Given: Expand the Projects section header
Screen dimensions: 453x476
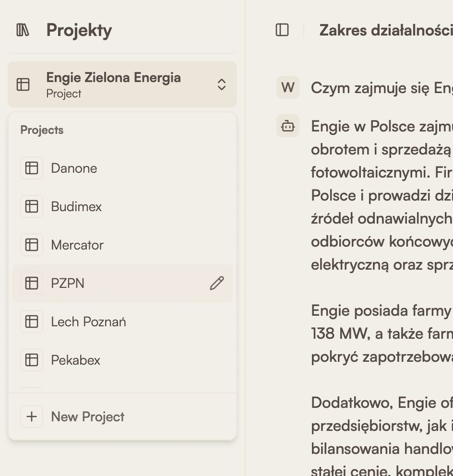Looking at the screenshot, I should click(x=42, y=130).
